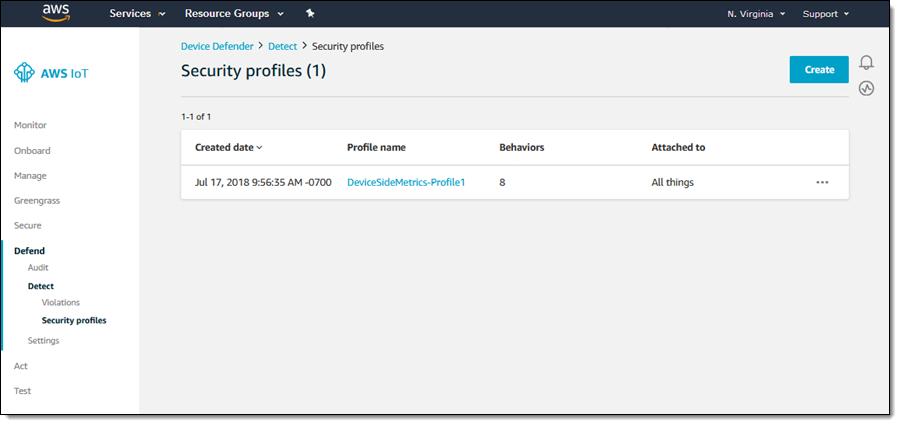This screenshot has height=425, width=900.
Task: Open the N. Virginia region selector
Action: click(x=756, y=14)
